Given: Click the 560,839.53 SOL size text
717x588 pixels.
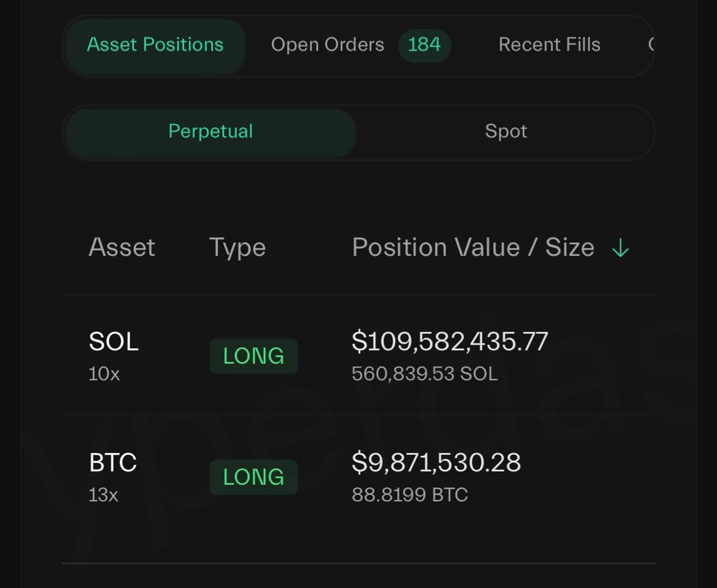Looking at the screenshot, I should pyautogui.click(x=425, y=374).
